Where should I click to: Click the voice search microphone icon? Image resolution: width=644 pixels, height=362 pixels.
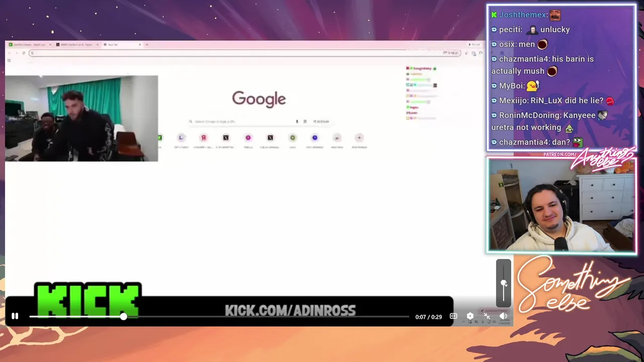click(297, 122)
